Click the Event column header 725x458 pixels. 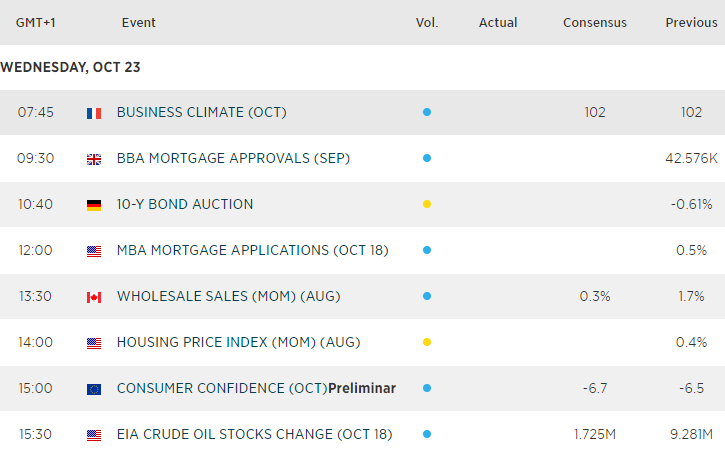coord(139,22)
